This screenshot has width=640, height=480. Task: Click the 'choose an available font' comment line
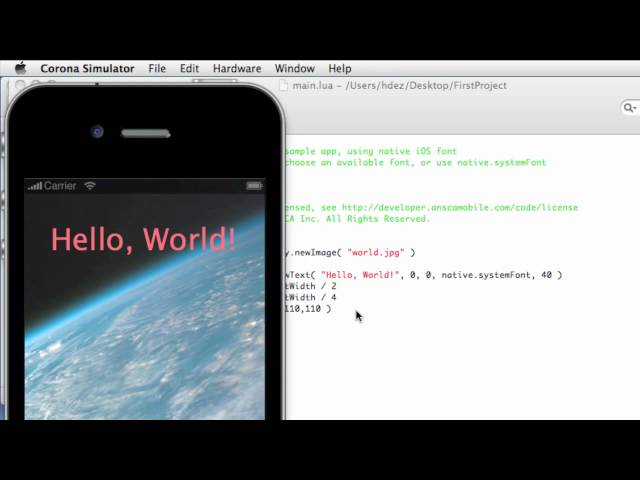[x=416, y=162]
